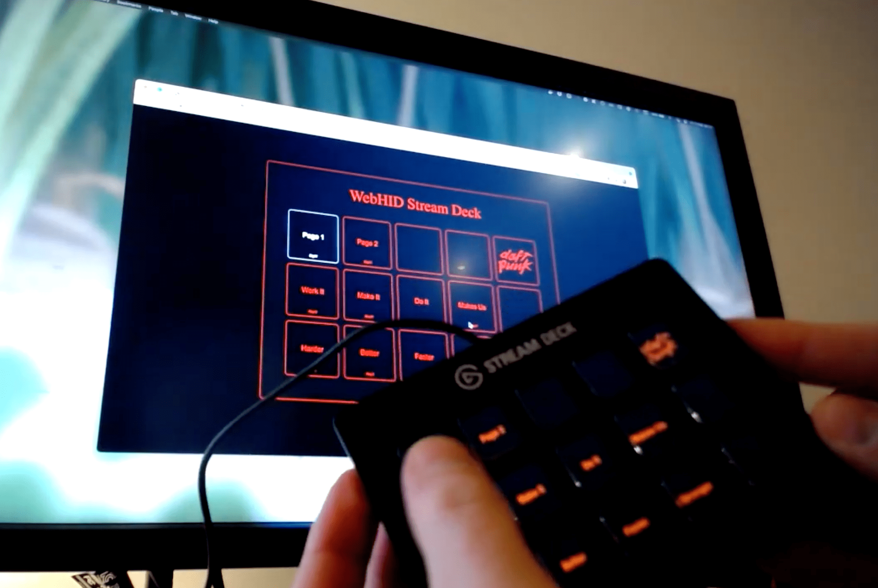Select the Better Stream Deck button
878x588 pixels.
(366, 354)
